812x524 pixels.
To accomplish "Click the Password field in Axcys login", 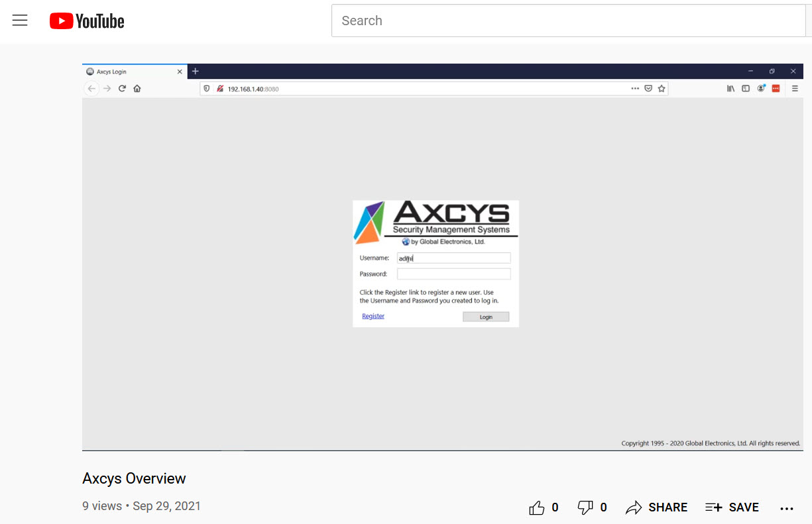I will [x=453, y=274].
